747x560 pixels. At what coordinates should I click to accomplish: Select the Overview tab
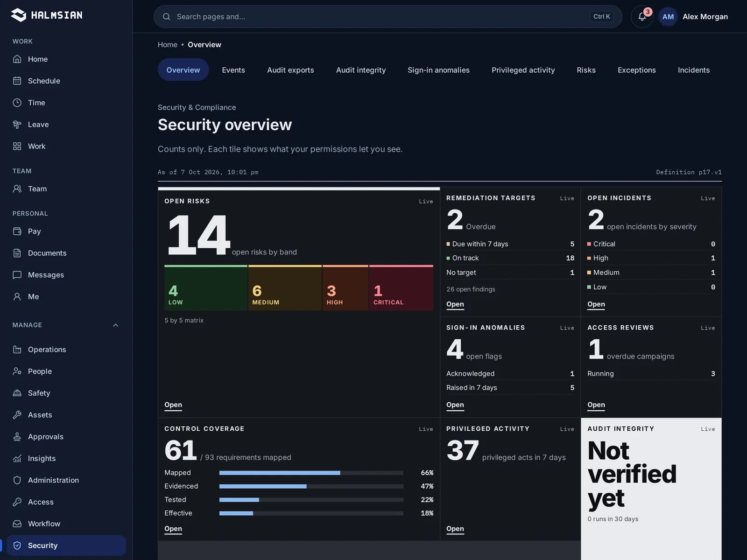(x=183, y=70)
